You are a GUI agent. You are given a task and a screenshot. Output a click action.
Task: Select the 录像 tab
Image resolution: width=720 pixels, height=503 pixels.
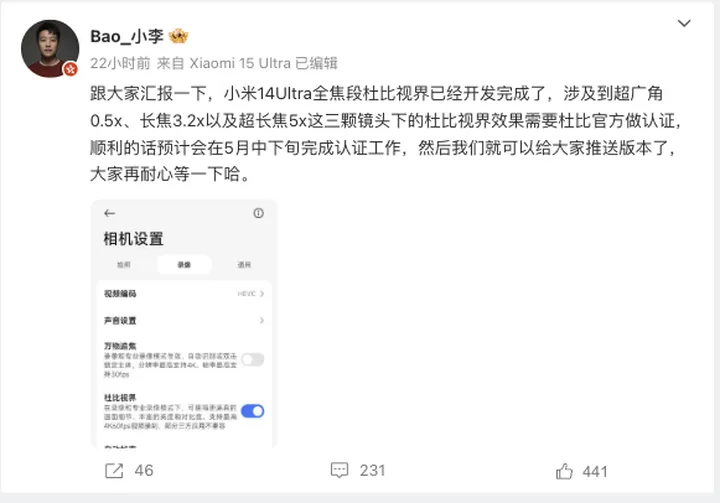pos(184,265)
